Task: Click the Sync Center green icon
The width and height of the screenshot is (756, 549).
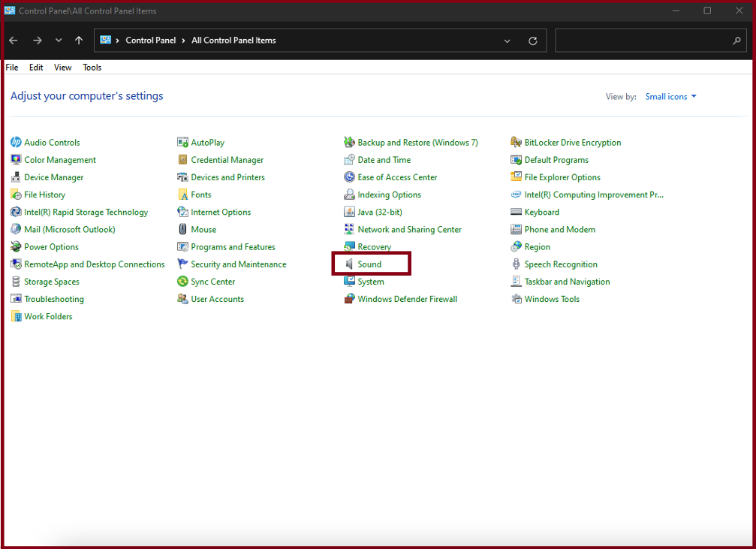Action: [x=182, y=281]
